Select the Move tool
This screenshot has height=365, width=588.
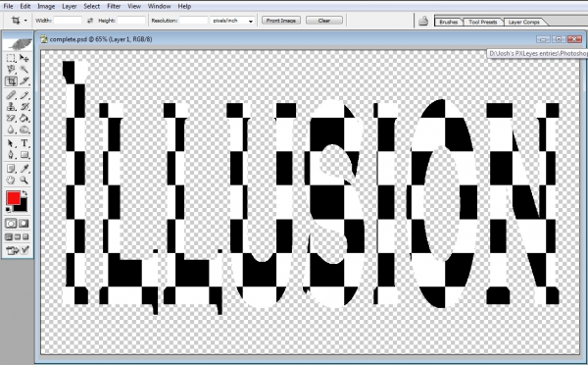click(24, 58)
